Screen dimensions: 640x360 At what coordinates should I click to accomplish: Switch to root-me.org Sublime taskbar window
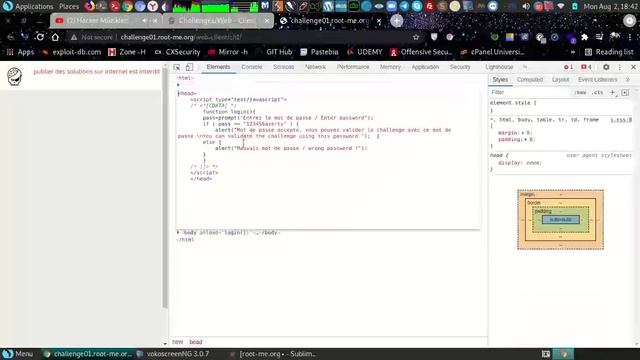pos(273,354)
